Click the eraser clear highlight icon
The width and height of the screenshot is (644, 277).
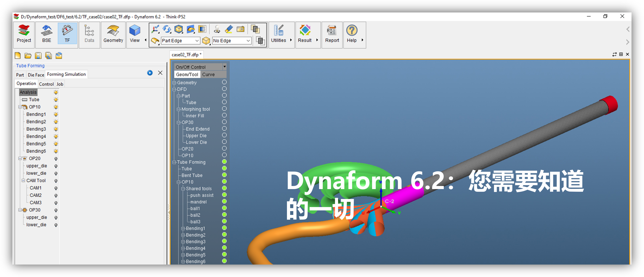229,29
